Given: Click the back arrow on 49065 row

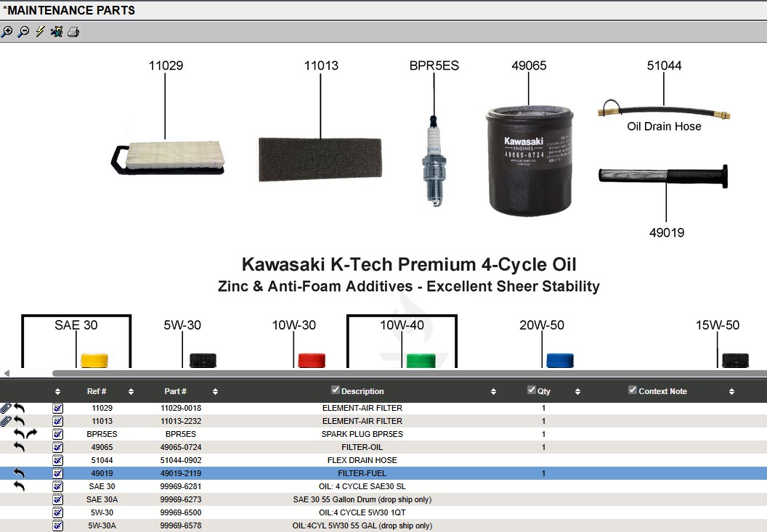Looking at the screenshot, I should 20,447.
